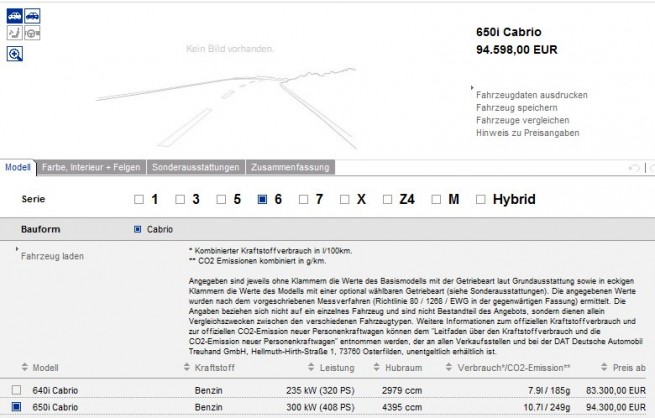Check the Serie 5 checkbox
The image size is (655, 418).
tap(221, 199)
